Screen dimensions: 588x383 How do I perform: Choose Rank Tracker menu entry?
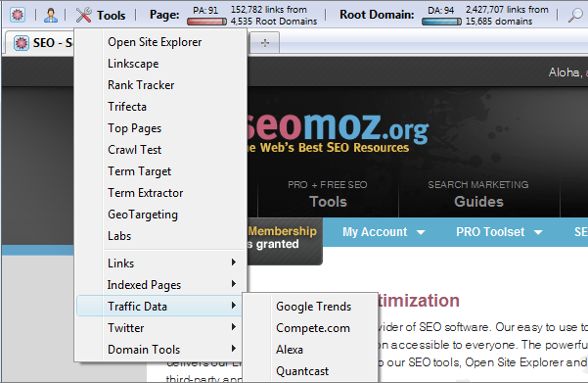point(160,85)
